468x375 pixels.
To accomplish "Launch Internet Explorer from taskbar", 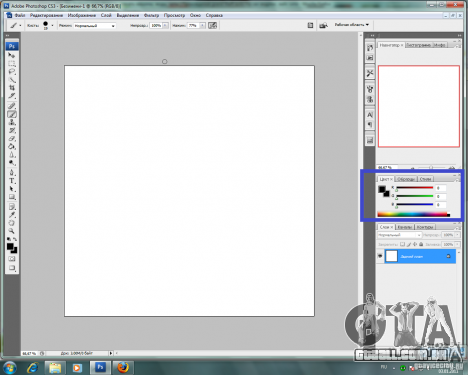I will (x=33, y=368).
